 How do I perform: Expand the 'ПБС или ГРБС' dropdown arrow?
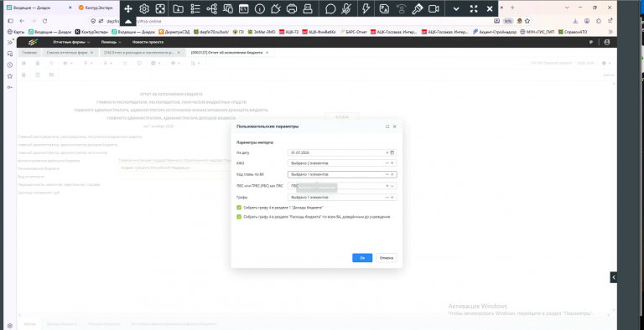point(392,186)
